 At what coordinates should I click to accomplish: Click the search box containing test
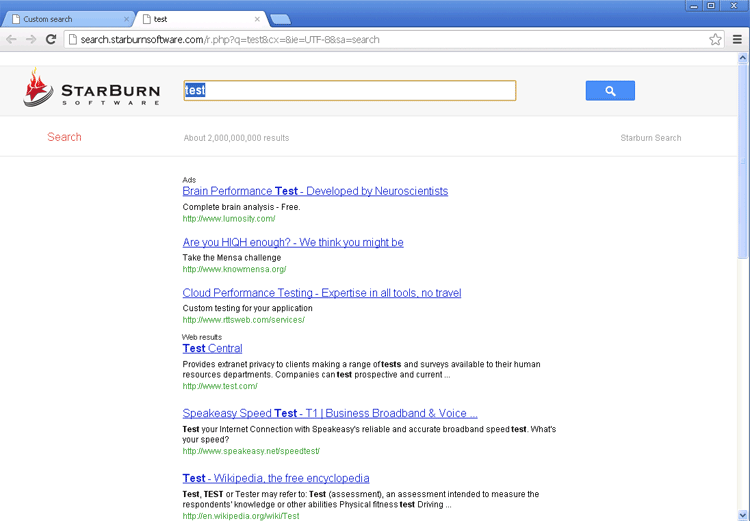point(350,91)
